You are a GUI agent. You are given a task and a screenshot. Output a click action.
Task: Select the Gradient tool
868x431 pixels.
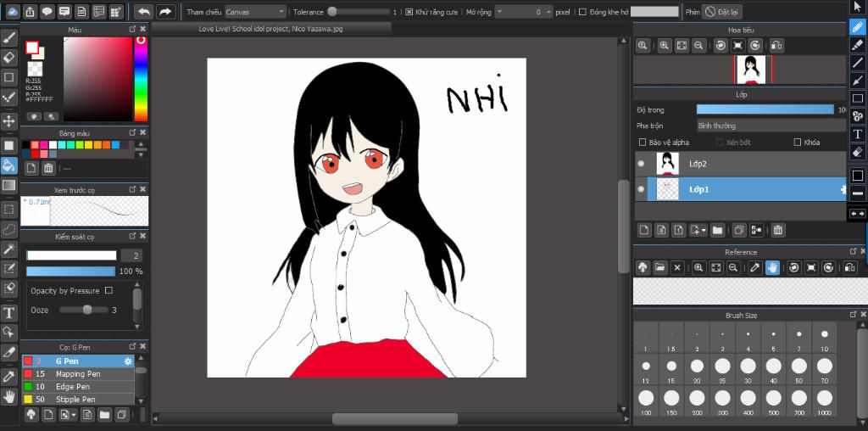tap(8, 185)
